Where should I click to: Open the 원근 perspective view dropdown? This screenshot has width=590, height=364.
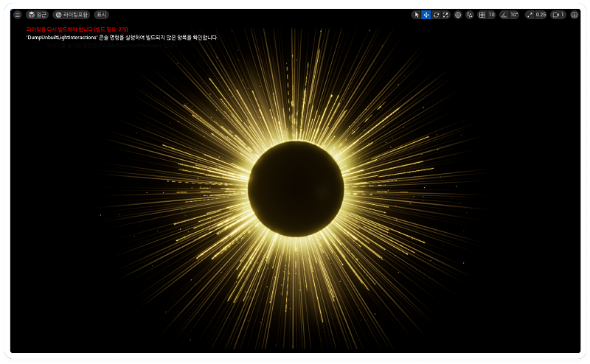click(x=37, y=15)
